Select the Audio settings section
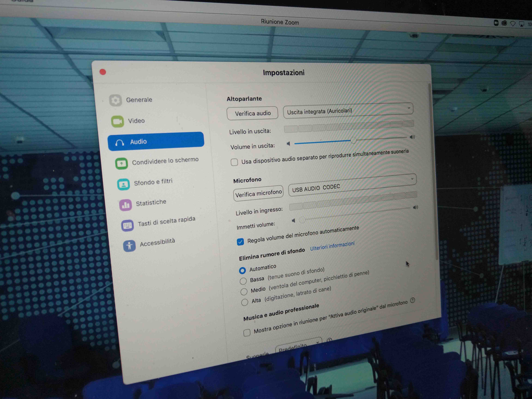 click(156, 141)
